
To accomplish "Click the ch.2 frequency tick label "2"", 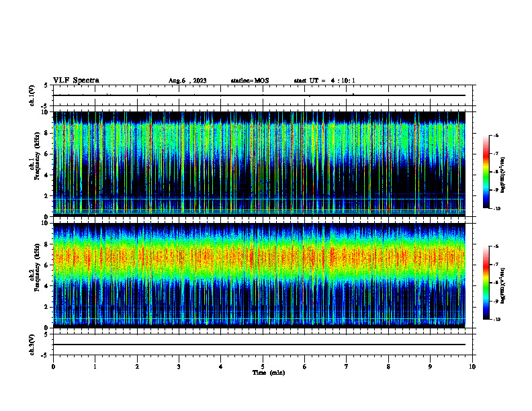I will [47, 307].
